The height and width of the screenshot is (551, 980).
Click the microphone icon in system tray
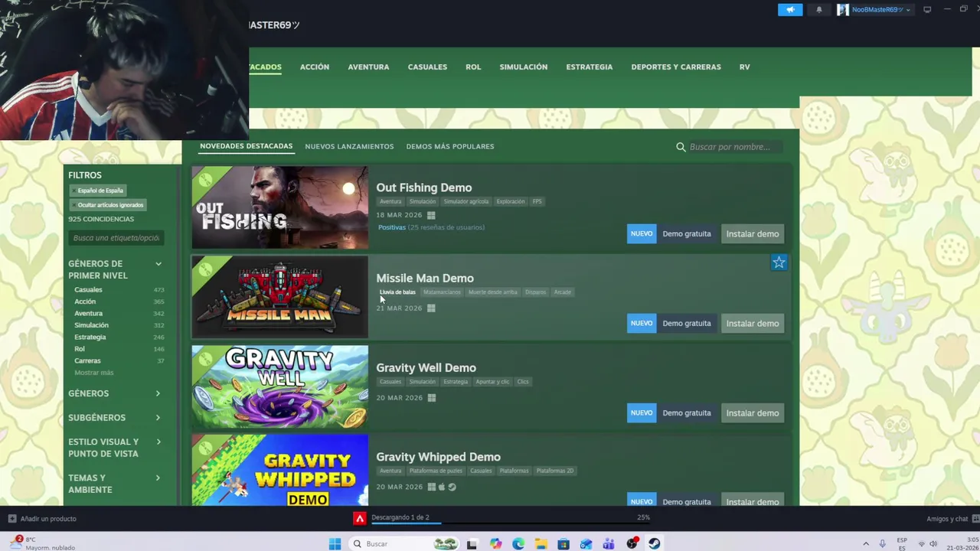click(882, 544)
